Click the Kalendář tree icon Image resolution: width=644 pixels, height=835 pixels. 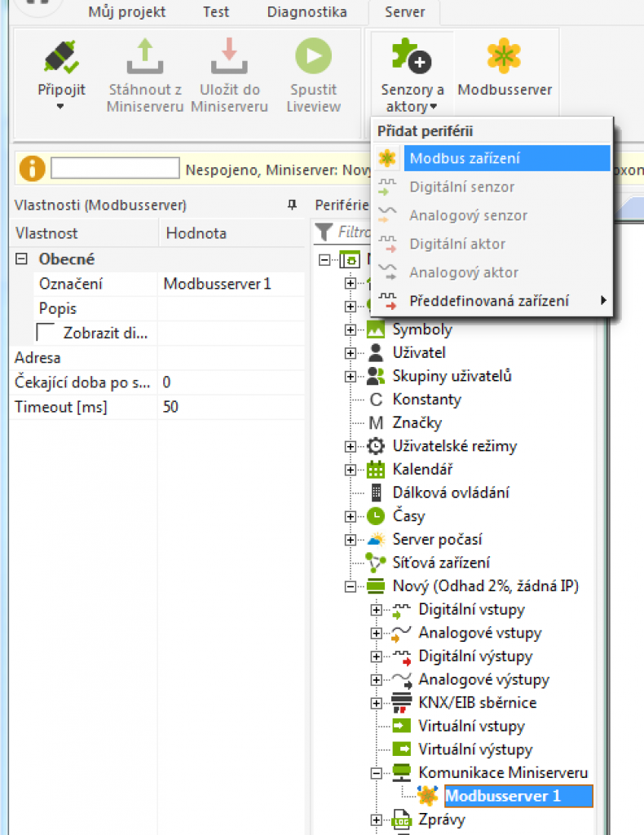(x=376, y=470)
